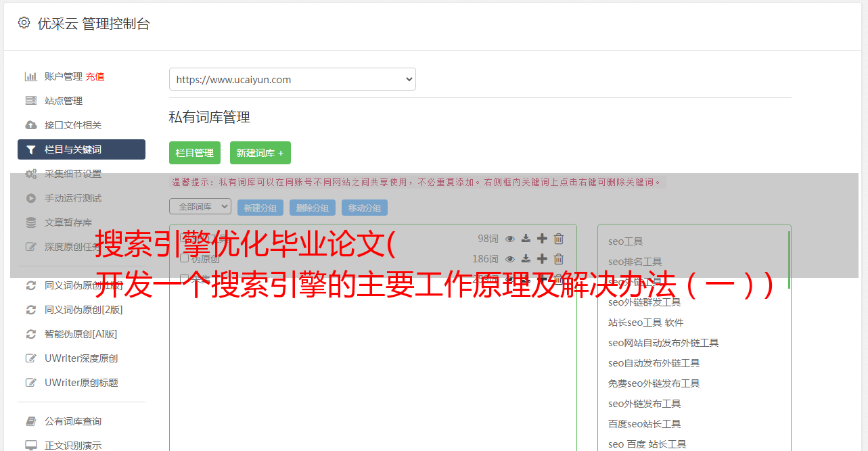
Task: Click the '186词' count text
Action: pos(485,259)
